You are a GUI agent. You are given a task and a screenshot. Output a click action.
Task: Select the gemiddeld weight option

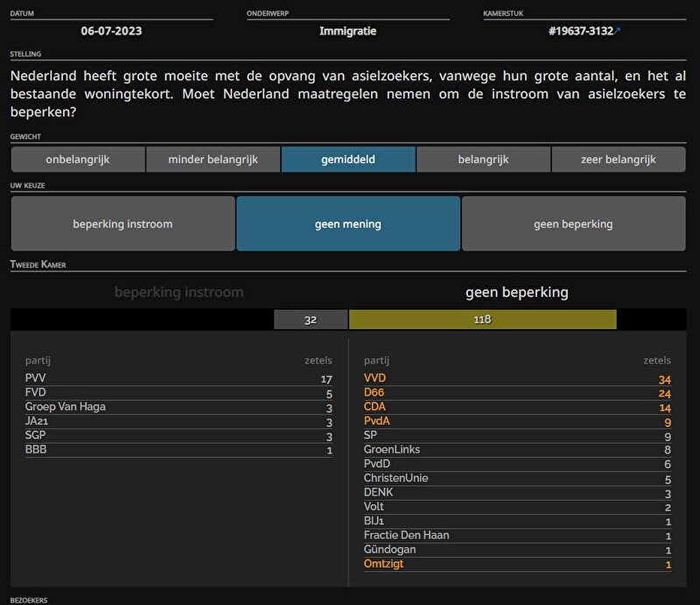[x=348, y=159]
